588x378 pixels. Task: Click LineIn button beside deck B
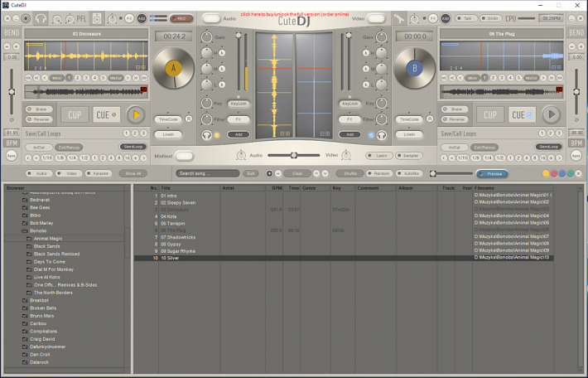coord(409,134)
